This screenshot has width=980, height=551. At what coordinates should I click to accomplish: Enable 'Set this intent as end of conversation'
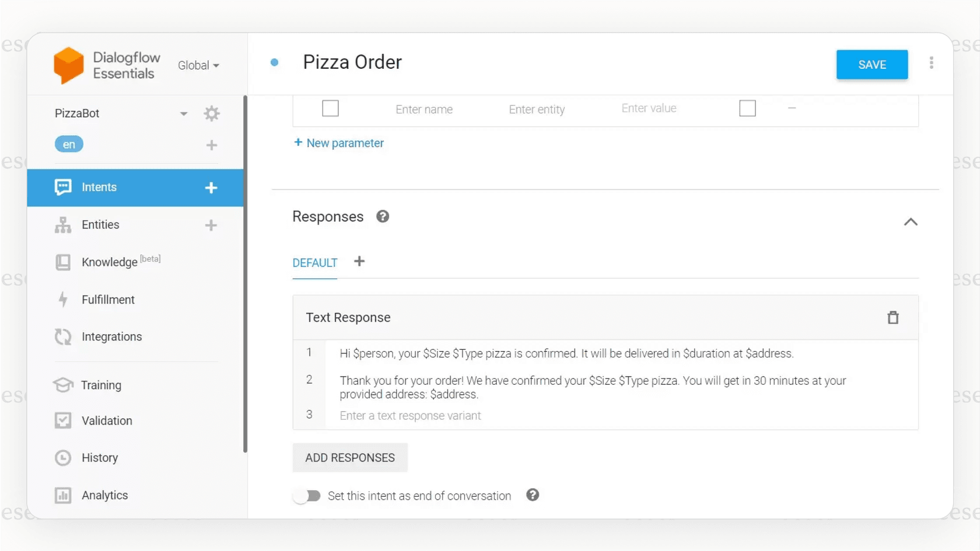(306, 495)
